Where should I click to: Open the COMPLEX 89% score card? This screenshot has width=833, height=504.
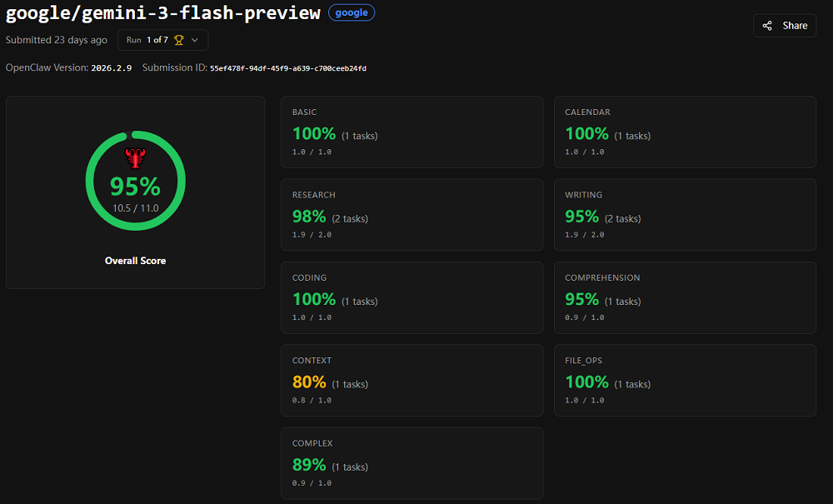click(412, 463)
